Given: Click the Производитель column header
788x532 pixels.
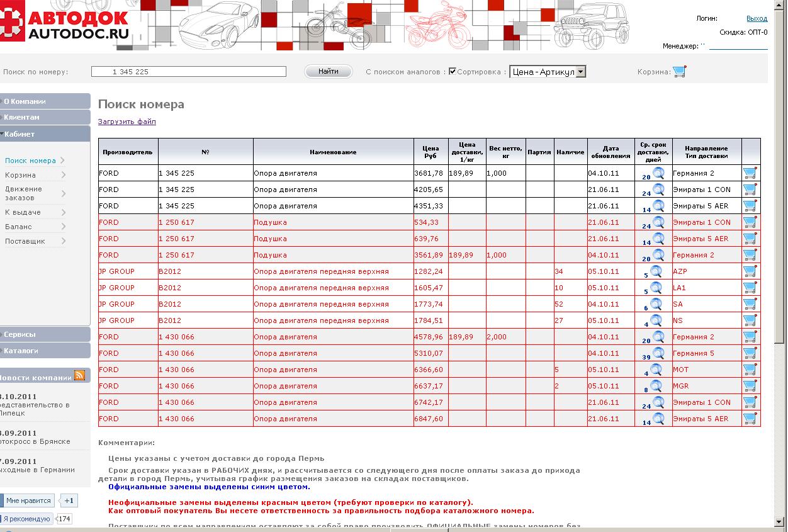Looking at the screenshot, I should click(x=128, y=152).
